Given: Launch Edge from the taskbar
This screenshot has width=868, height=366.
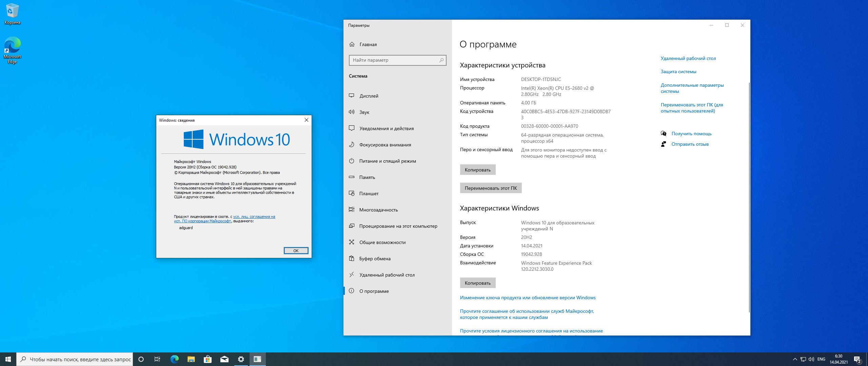Looking at the screenshot, I should [174, 359].
